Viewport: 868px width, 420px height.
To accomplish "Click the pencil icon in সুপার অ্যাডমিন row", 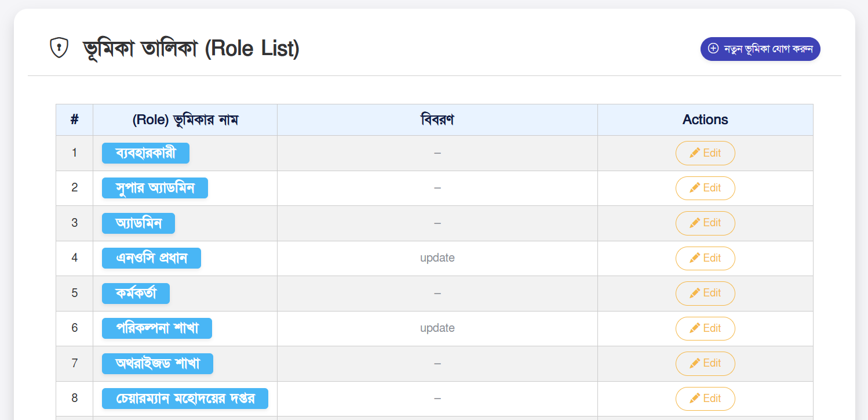I will 695,188.
